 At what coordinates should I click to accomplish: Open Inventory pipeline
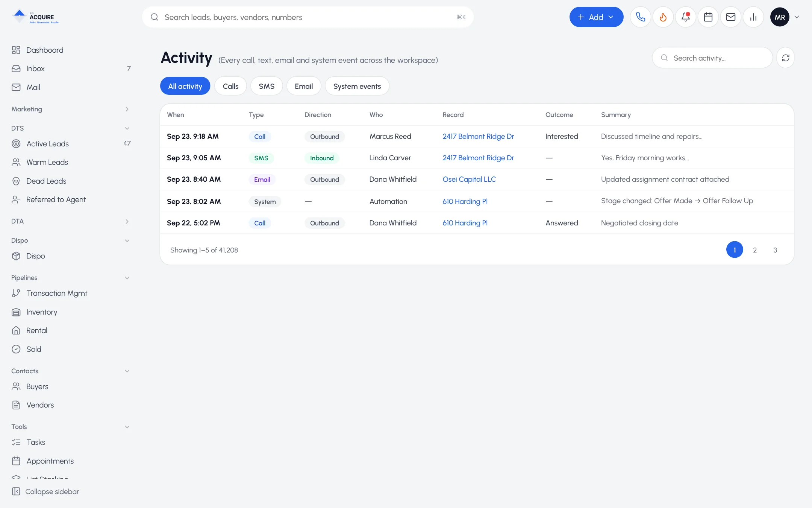tap(70, 312)
